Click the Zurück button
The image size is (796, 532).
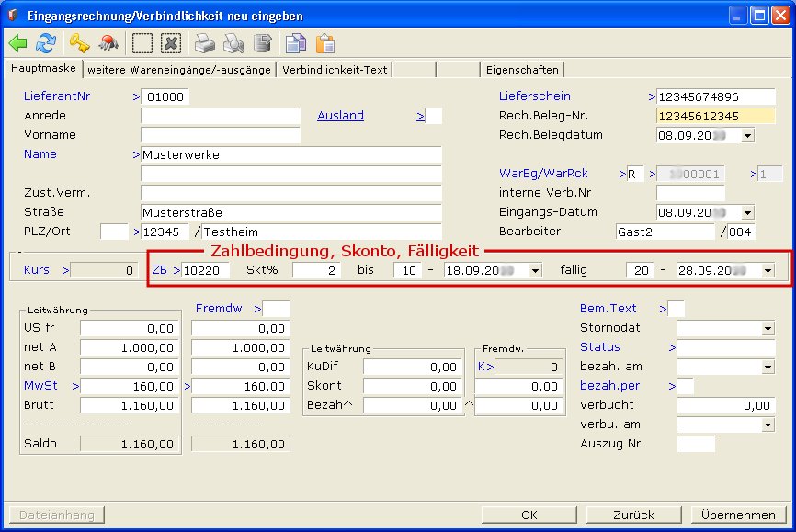tap(634, 515)
